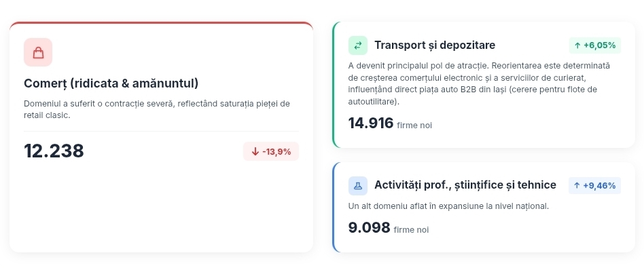Click the divider line in the Comerț card
Viewport: 644px width, 268px height.
point(162,132)
